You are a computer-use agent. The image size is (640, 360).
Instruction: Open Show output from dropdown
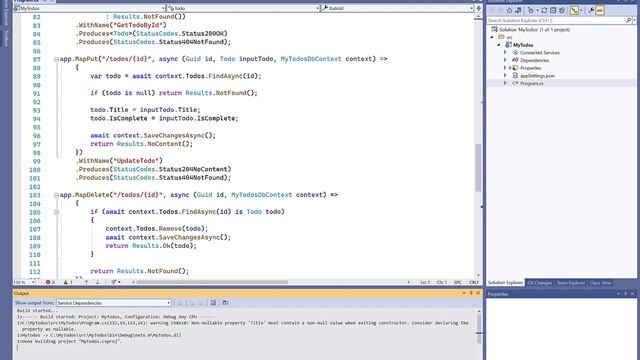click(114, 303)
